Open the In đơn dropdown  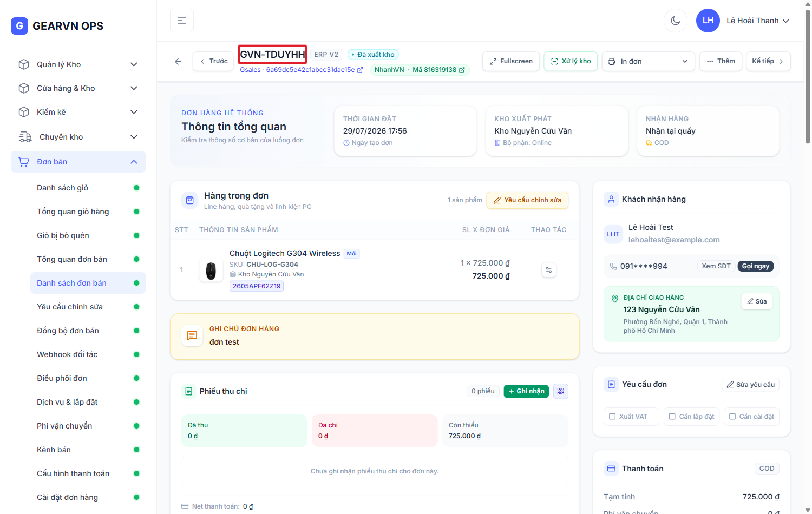click(x=649, y=62)
